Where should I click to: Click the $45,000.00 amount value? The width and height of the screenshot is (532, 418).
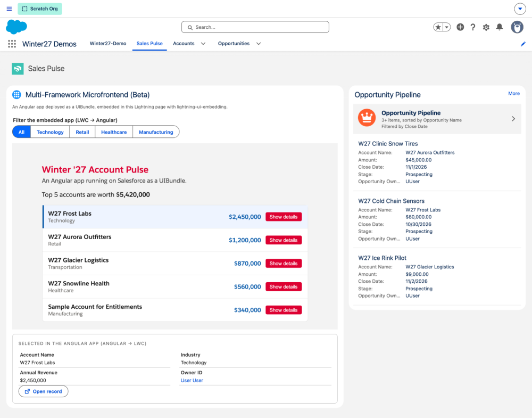pyautogui.click(x=418, y=160)
